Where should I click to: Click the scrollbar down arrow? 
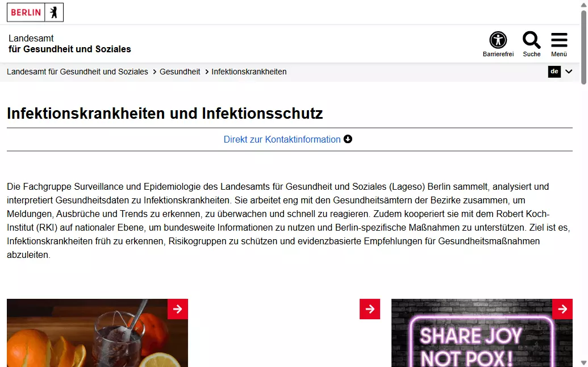pyautogui.click(x=584, y=363)
